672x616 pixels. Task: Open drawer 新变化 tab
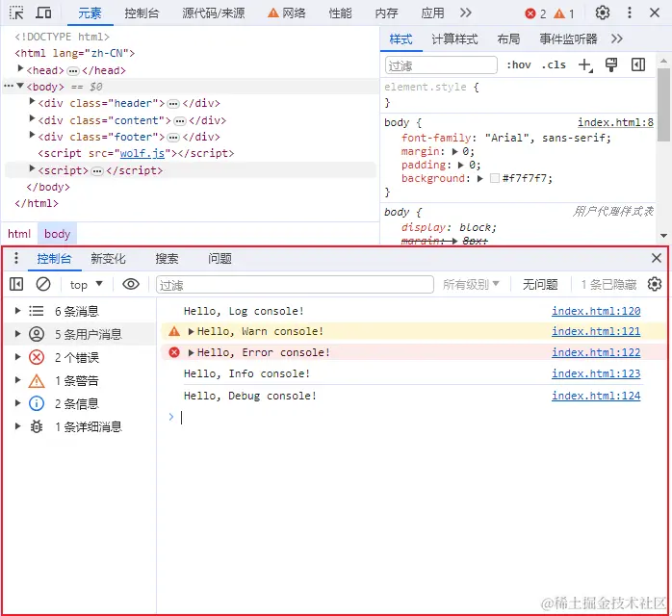coord(108,259)
